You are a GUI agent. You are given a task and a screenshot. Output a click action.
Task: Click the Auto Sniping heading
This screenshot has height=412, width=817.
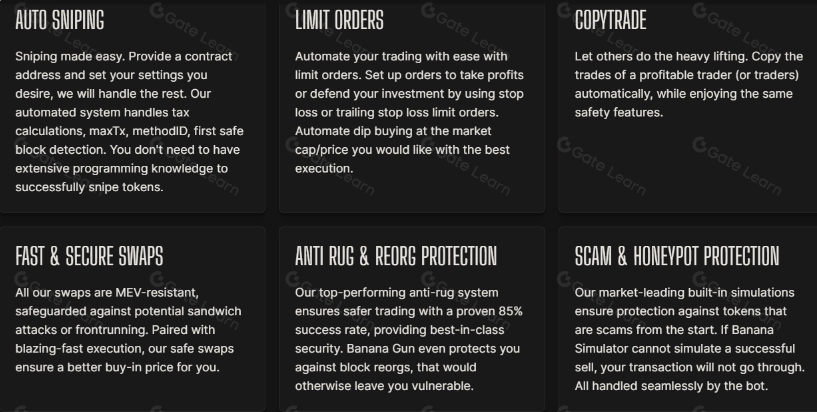59,20
